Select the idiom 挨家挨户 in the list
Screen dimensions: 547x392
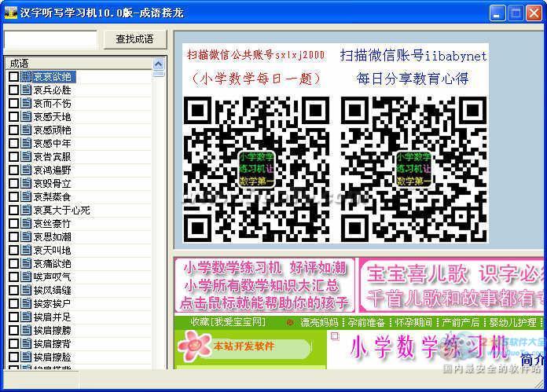pos(52,304)
